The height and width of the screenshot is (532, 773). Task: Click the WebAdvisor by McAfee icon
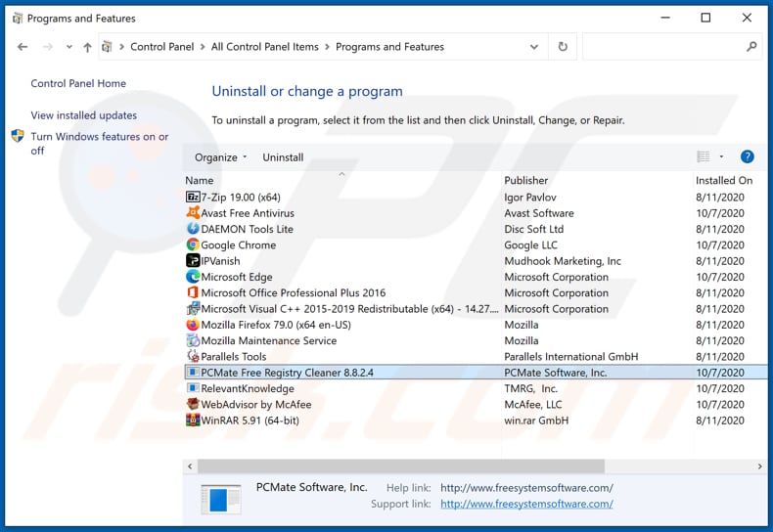(x=193, y=404)
